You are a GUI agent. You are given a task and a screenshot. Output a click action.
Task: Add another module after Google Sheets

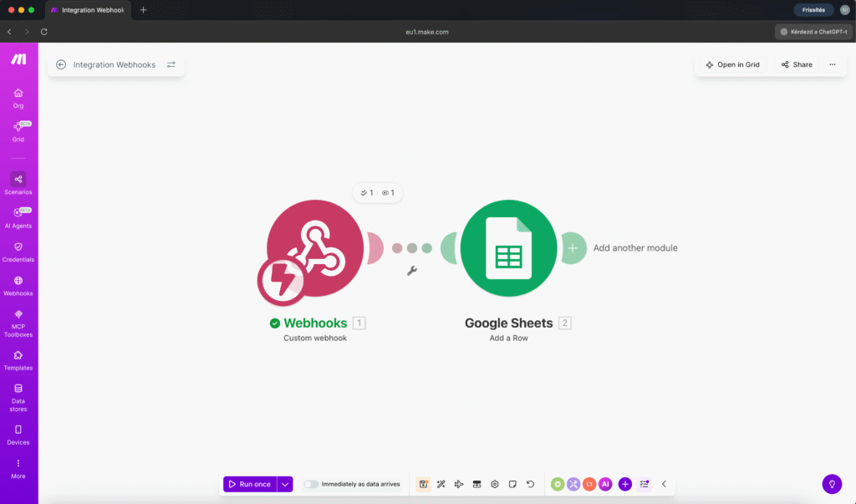click(573, 247)
